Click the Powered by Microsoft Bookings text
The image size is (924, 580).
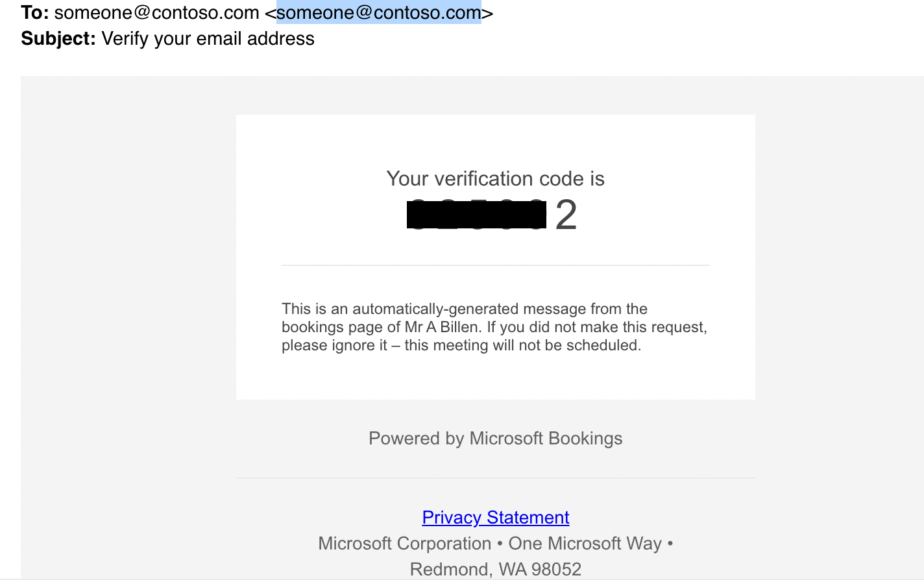[x=495, y=439]
